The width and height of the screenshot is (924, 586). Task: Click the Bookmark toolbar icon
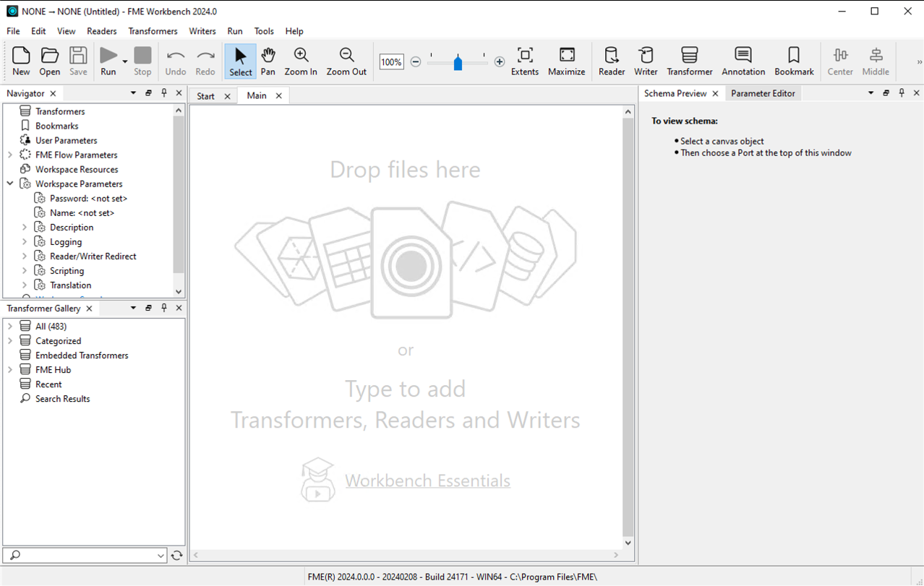pos(793,61)
